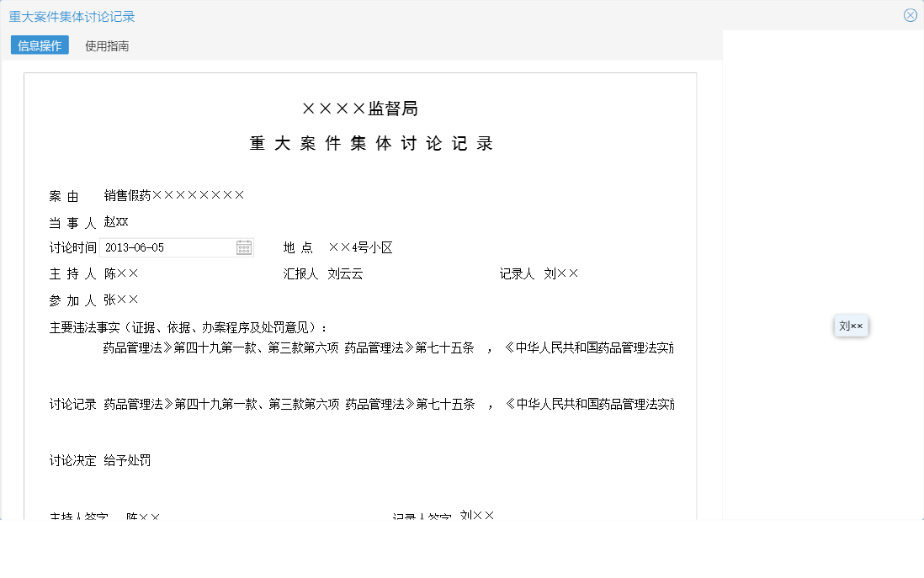Screen dimensions: 924x578
Task: Click the 讨论决定 text 给予处罚
Action: click(x=129, y=460)
